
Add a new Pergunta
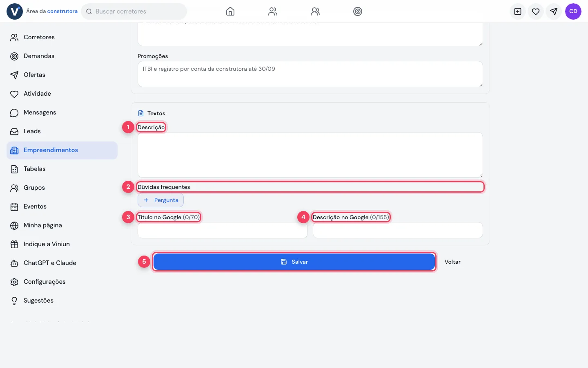tap(160, 200)
